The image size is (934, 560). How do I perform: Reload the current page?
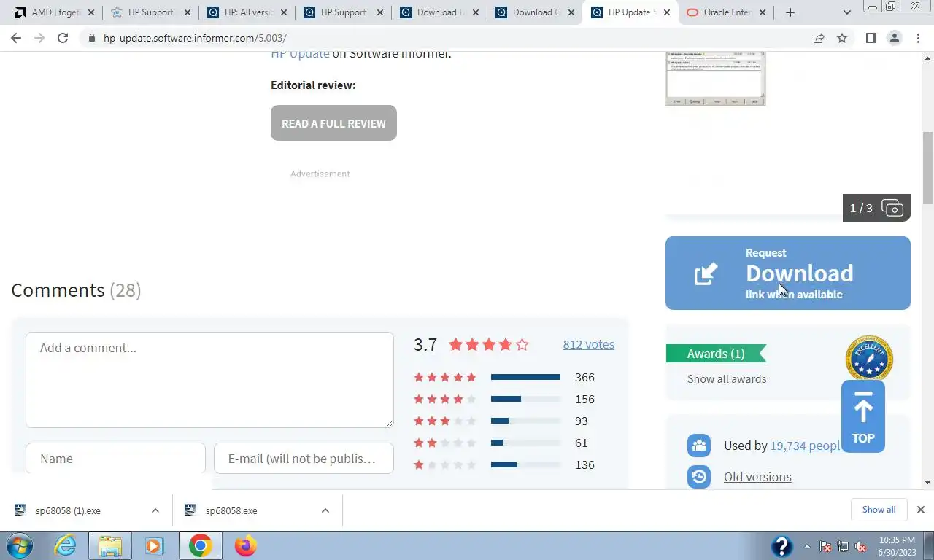point(63,38)
